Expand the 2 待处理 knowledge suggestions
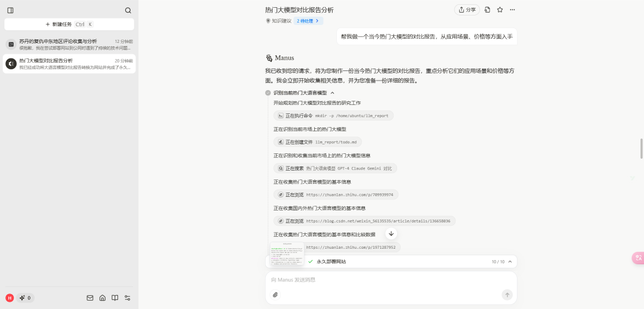This screenshot has height=309, width=644. pos(308,20)
